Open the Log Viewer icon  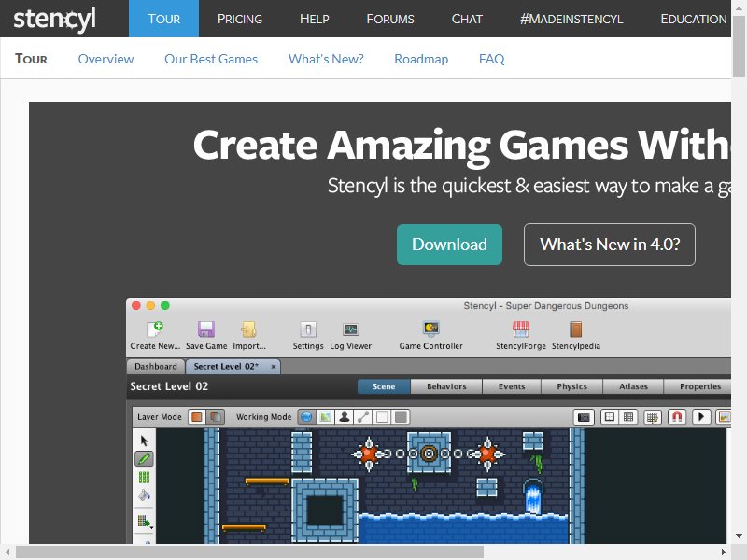point(351,329)
